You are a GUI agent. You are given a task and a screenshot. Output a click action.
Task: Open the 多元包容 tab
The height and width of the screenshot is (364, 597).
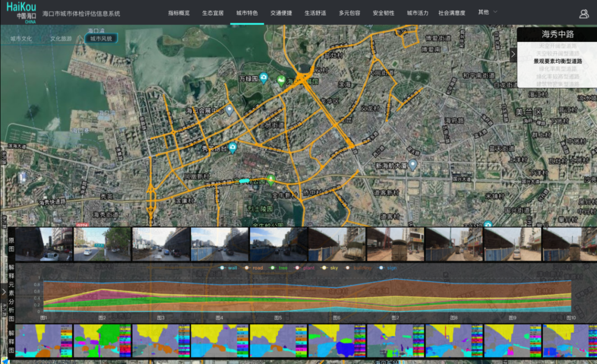349,13
